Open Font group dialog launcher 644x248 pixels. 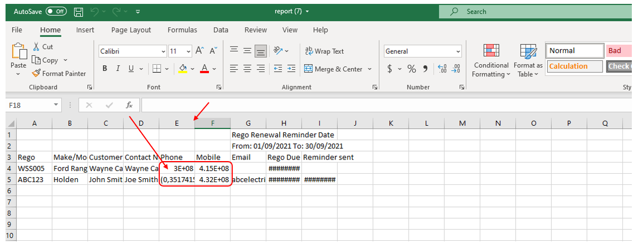click(x=219, y=87)
